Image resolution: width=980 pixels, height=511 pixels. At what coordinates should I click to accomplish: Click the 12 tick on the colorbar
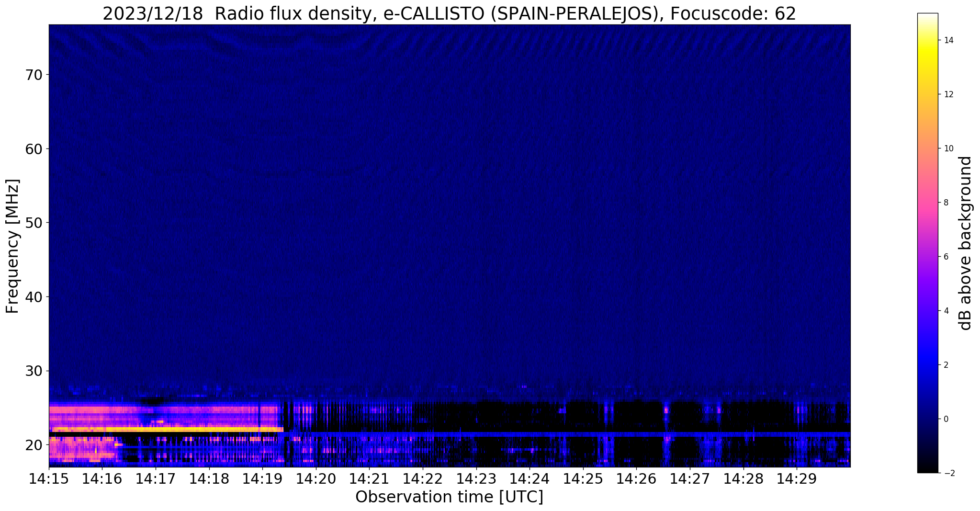[948, 94]
